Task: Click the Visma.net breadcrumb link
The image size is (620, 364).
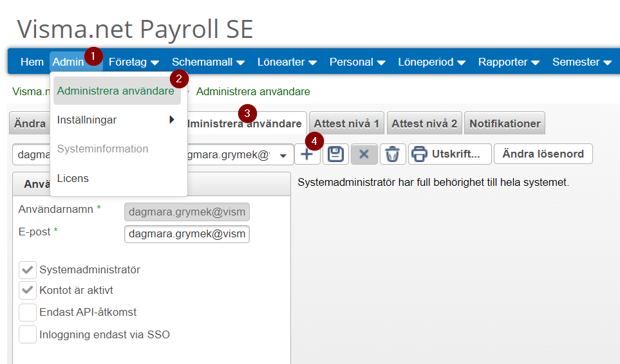Action: tap(32, 91)
